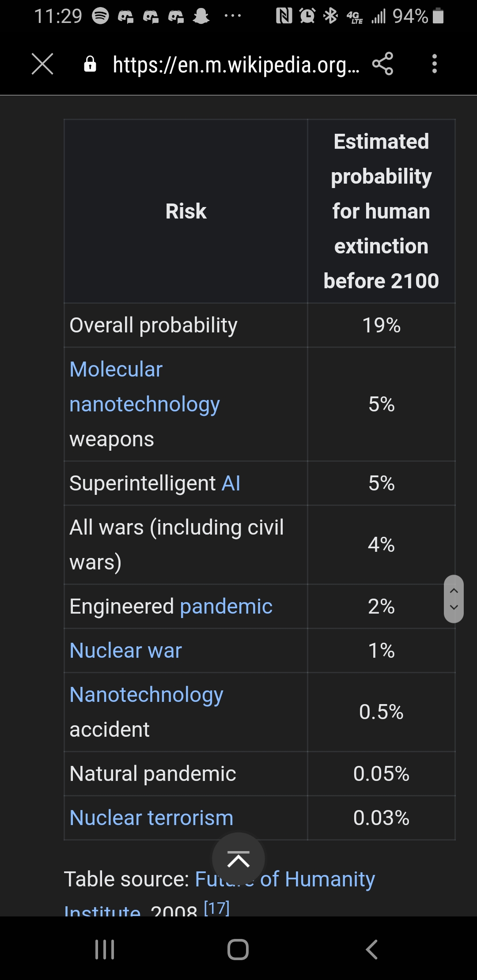Follow the AI link

tap(231, 483)
